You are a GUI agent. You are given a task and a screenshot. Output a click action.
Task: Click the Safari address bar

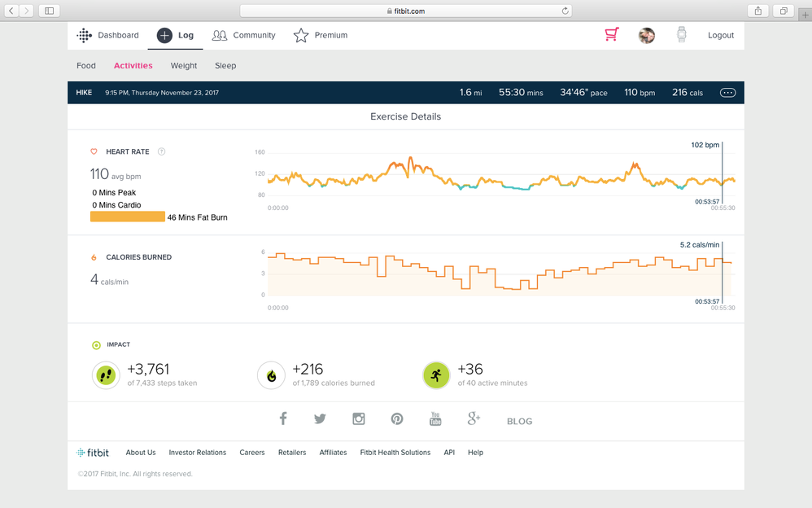[x=405, y=11]
